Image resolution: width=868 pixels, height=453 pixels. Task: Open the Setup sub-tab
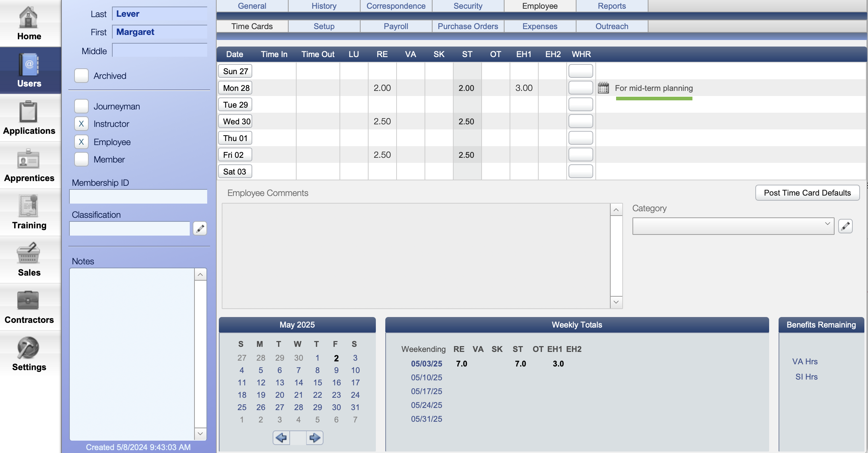tap(324, 26)
